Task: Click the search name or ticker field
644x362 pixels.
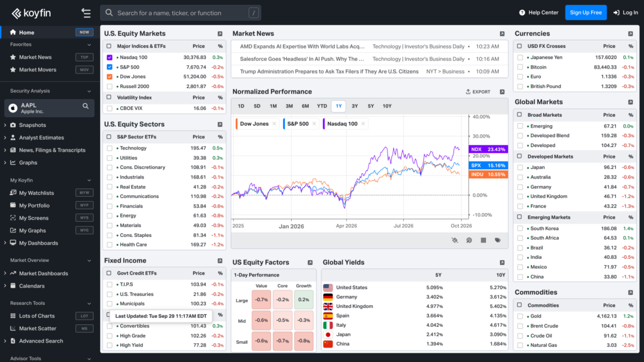Action: click(x=180, y=13)
